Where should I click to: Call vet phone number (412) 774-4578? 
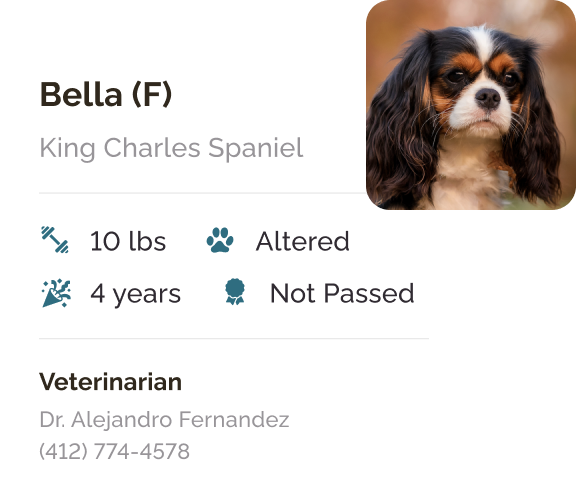tap(114, 451)
